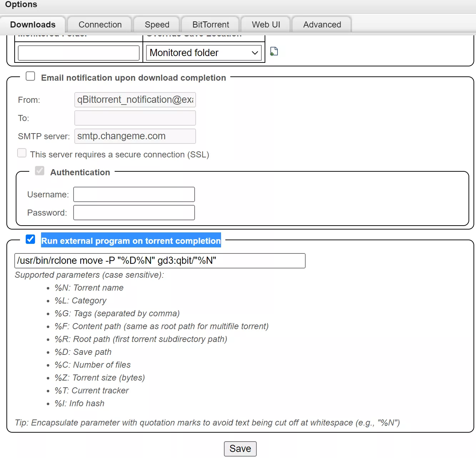Select the Downloads tab

33,25
